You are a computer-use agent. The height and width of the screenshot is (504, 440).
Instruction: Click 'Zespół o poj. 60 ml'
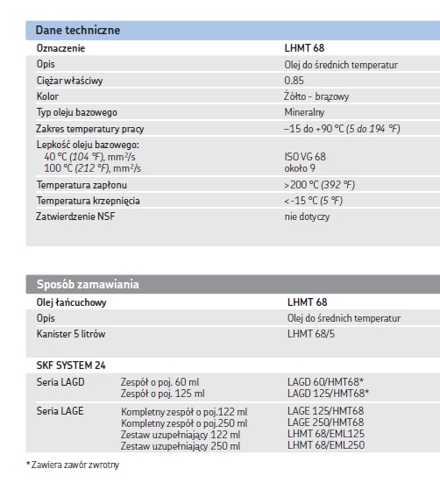[160, 382]
